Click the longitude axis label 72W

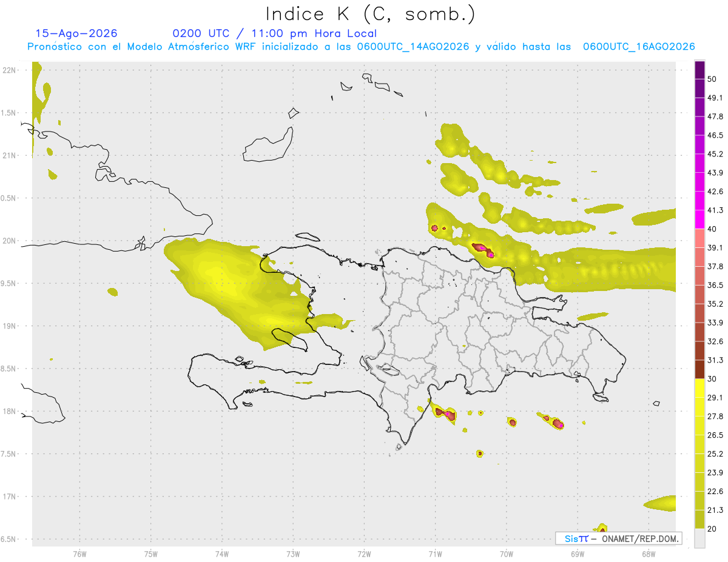(364, 554)
